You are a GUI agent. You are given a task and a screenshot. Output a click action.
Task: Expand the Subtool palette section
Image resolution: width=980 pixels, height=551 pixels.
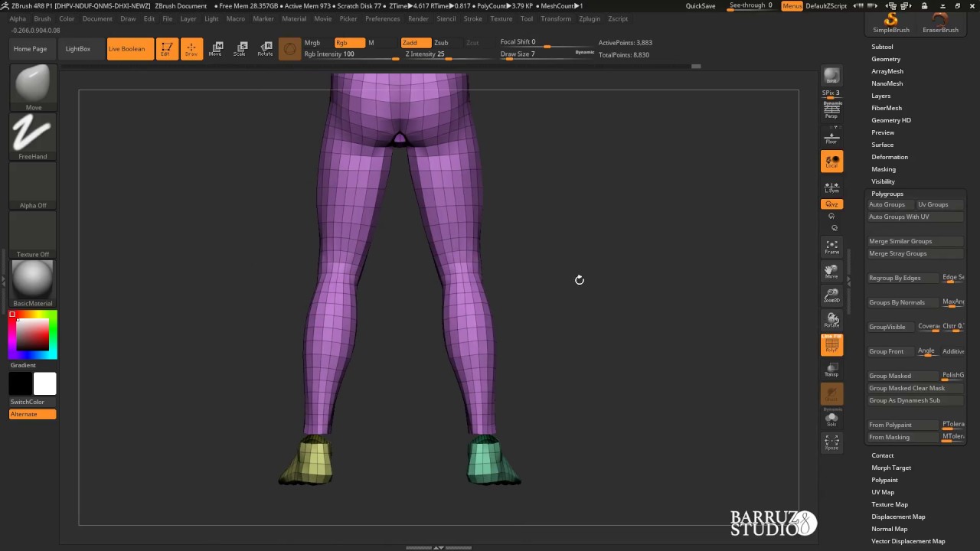coord(882,47)
